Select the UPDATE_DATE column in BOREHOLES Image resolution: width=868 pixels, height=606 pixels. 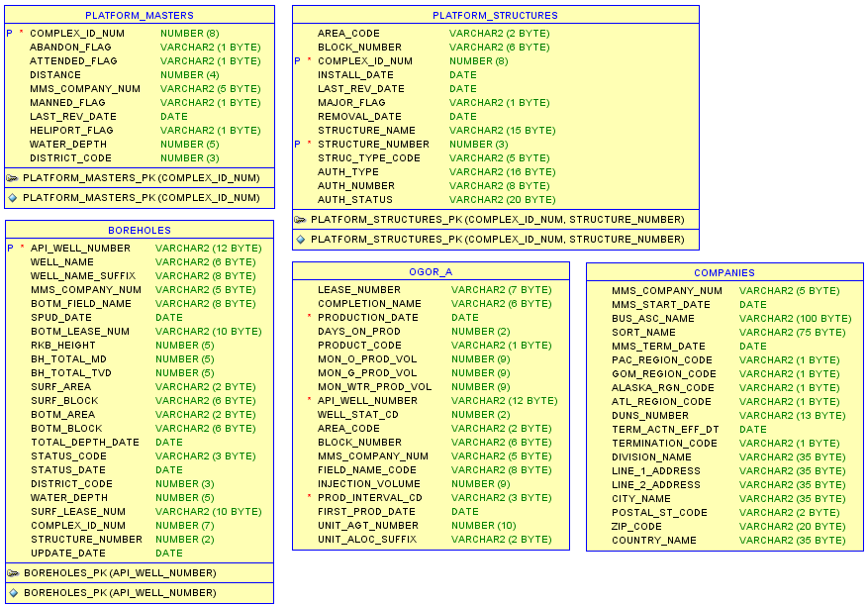coord(68,553)
